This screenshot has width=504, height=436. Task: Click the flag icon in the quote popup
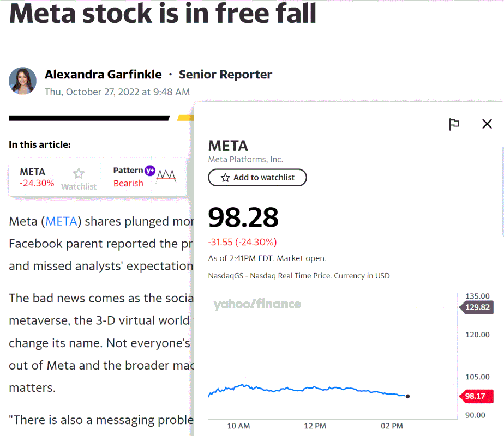(x=454, y=124)
